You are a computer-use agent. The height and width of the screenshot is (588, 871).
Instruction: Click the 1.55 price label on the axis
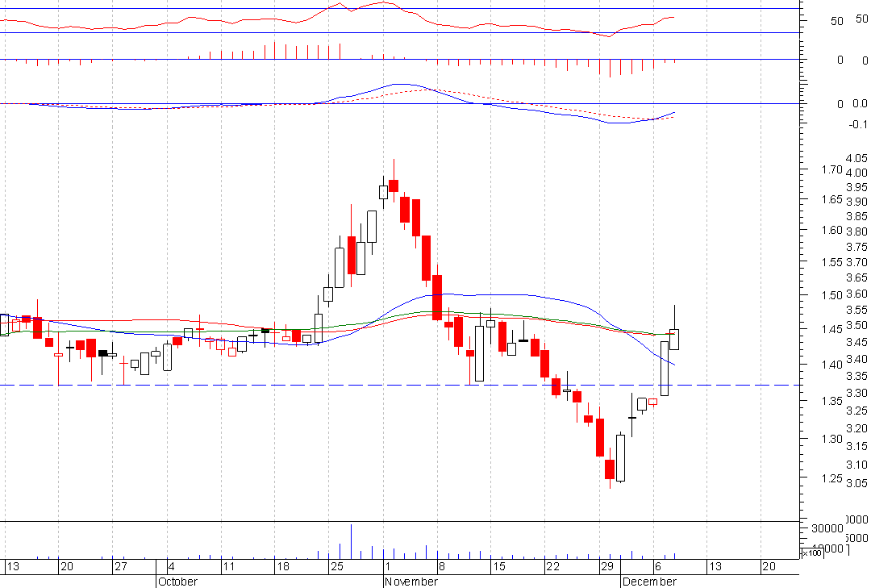click(x=832, y=262)
